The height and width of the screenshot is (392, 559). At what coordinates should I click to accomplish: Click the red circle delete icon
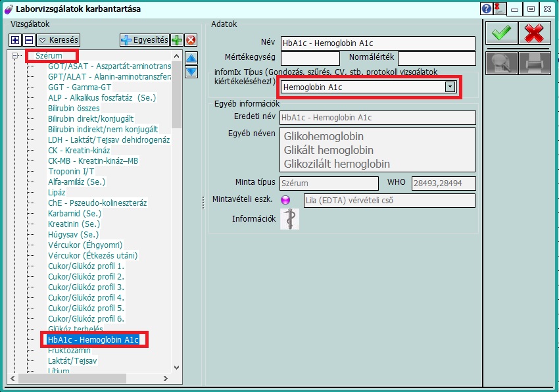click(x=191, y=40)
